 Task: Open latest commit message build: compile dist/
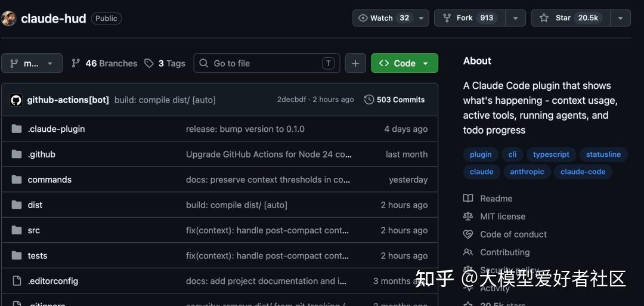coord(165,100)
